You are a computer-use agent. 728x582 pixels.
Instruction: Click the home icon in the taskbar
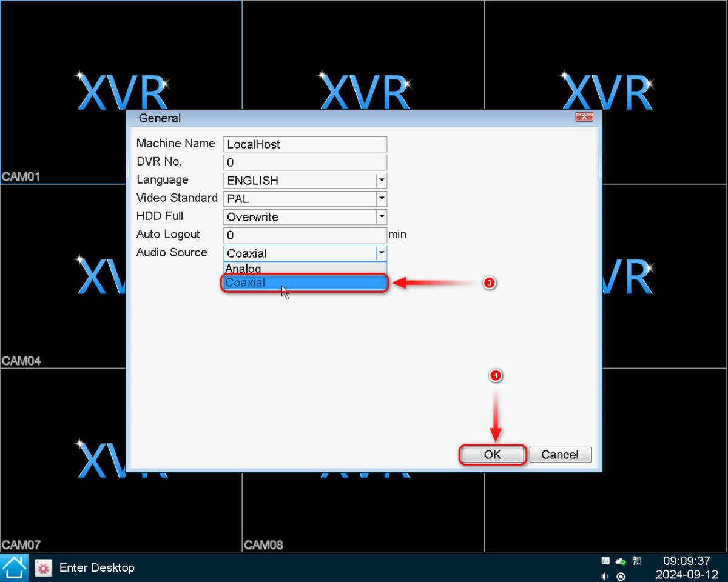(14, 567)
